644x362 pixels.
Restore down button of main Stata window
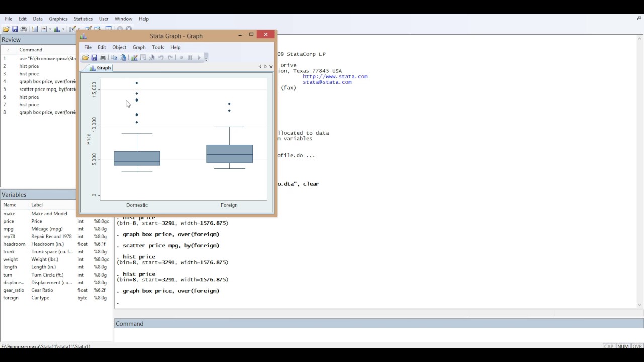(x=639, y=19)
